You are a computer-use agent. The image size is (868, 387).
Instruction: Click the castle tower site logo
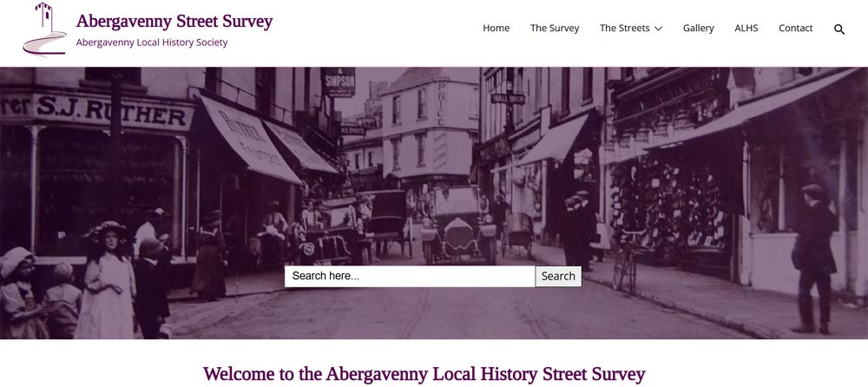(x=45, y=30)
